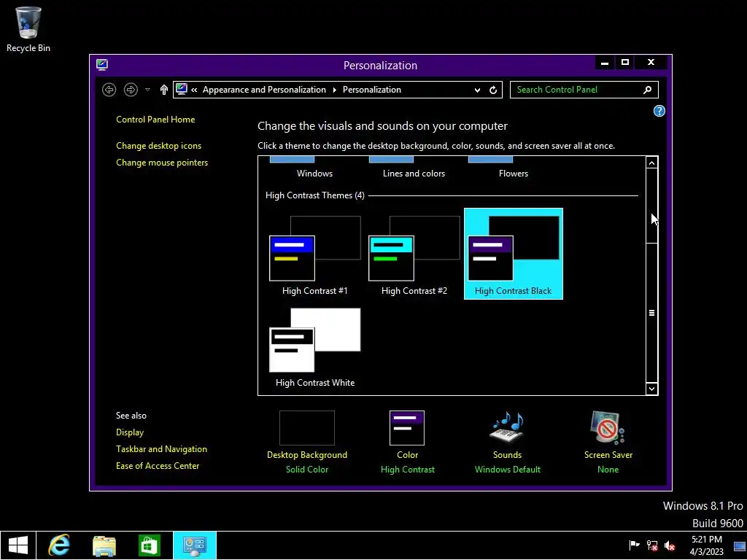The image size is (747, 560).
Task: Open Ease of Access Center link
Action: pos(158,466)
